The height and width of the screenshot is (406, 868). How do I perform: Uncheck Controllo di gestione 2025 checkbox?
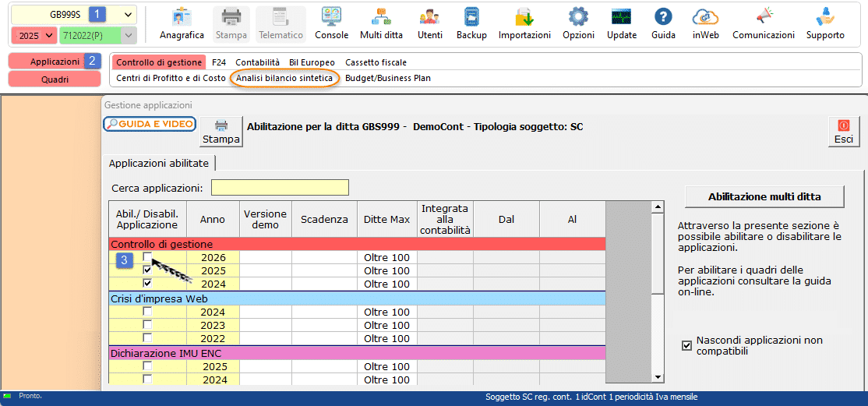pos(147,270)
